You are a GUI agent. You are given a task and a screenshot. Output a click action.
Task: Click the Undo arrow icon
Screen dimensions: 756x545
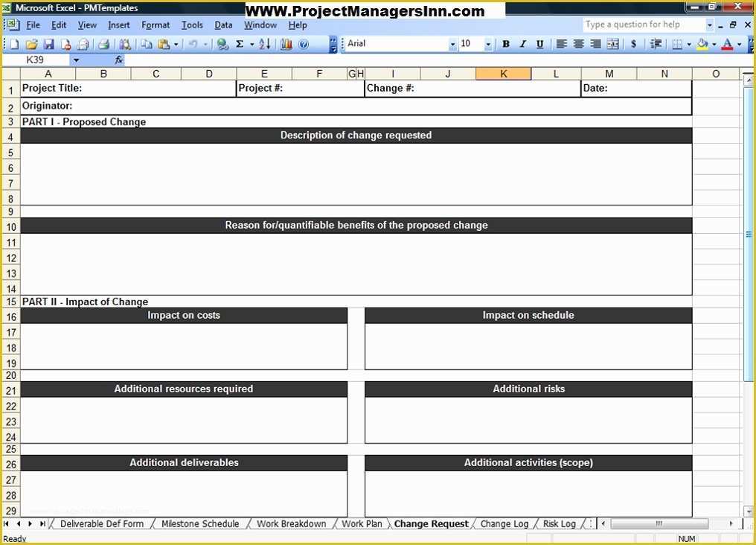click(193, 45)
